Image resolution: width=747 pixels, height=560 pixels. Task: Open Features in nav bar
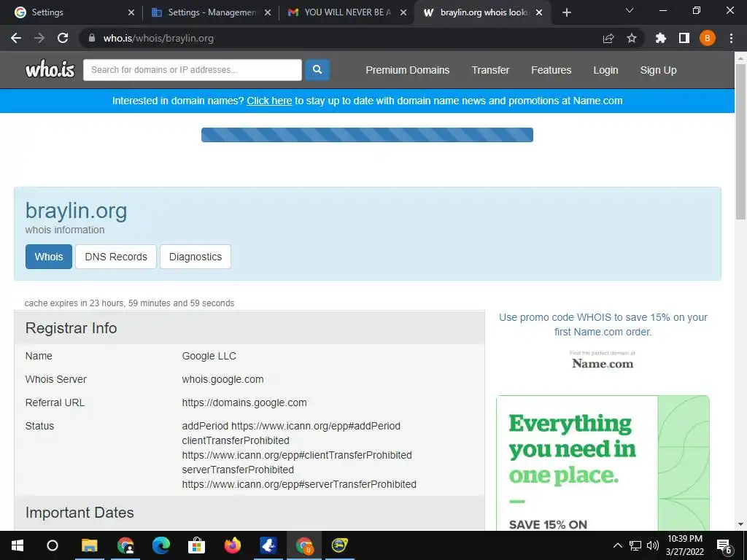point(551,70)
